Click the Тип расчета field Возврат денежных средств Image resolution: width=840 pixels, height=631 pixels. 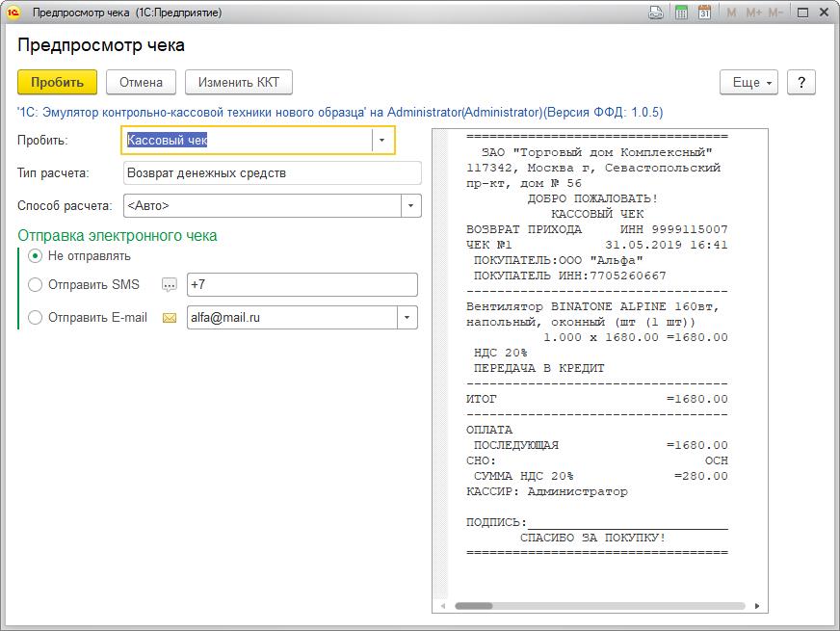coord(273,173)
